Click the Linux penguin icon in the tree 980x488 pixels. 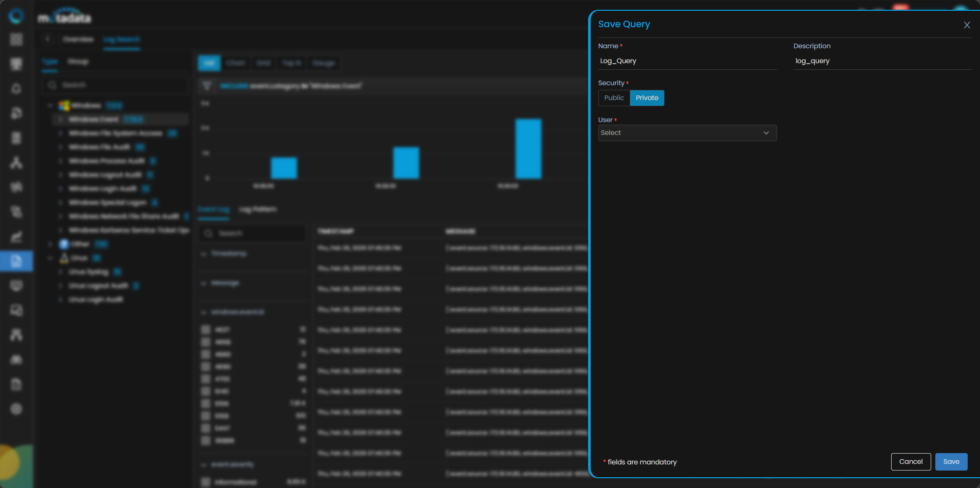point(64,258)
